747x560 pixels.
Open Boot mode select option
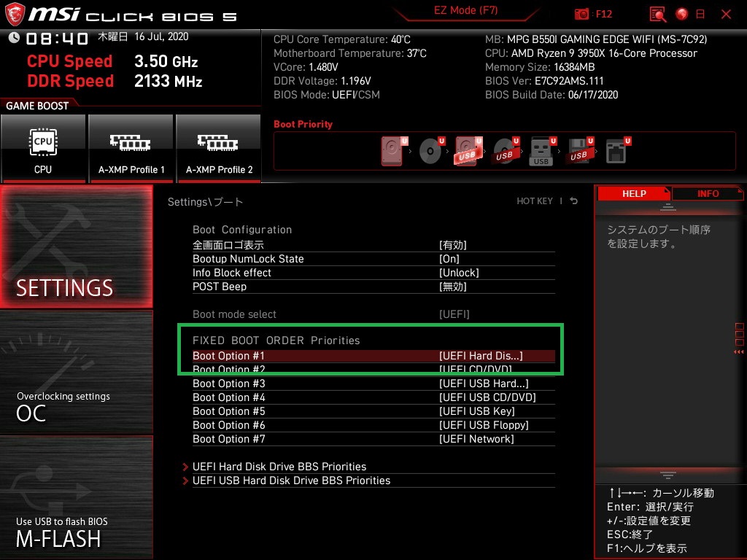(x=373, y=314)
